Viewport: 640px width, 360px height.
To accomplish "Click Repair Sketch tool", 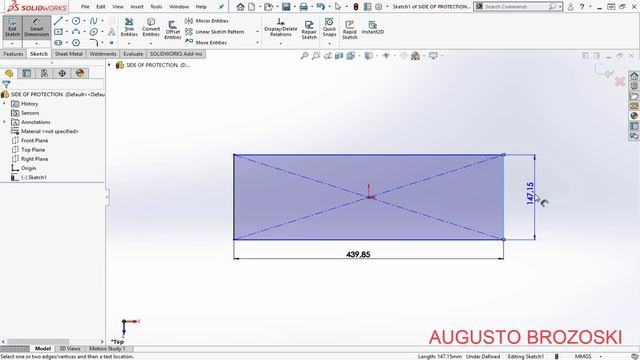I will [x=309, y=30].
